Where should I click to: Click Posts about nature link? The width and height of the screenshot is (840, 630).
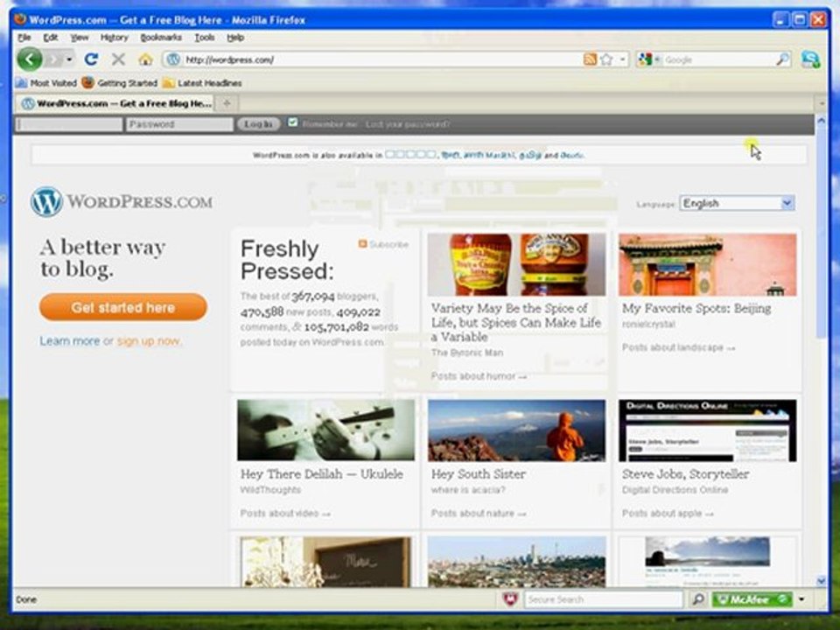point(479,514)
